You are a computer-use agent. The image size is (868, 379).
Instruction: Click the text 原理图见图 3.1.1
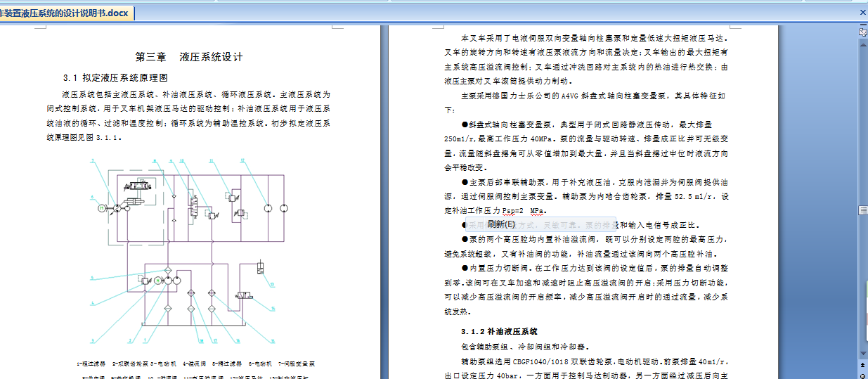(86, 138)
